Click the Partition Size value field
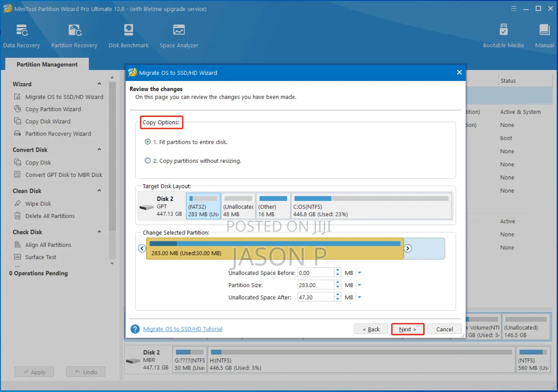This screenshot has width=558, height=392. (x=316, y=285)
